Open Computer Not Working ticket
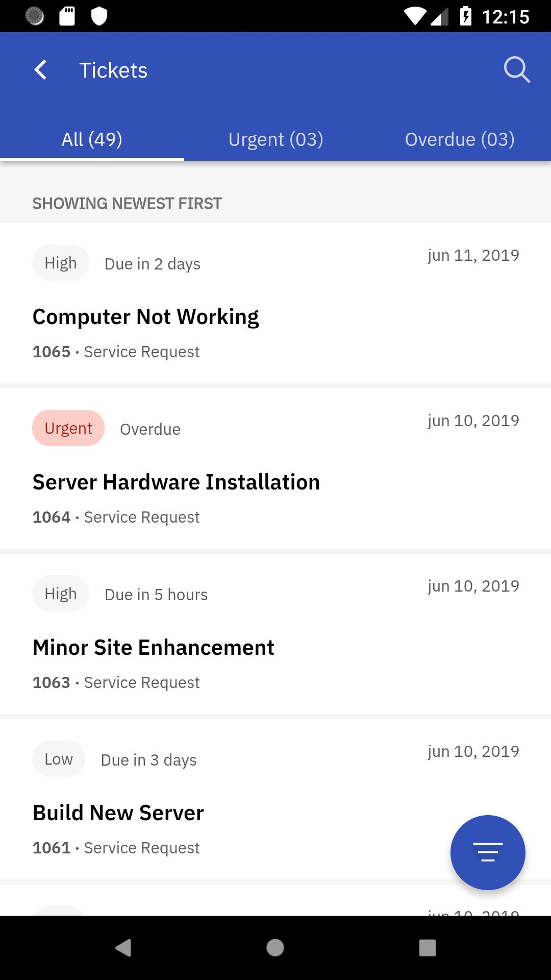The width and height of the screenshot is (551, 980). [x=275, y=303]
